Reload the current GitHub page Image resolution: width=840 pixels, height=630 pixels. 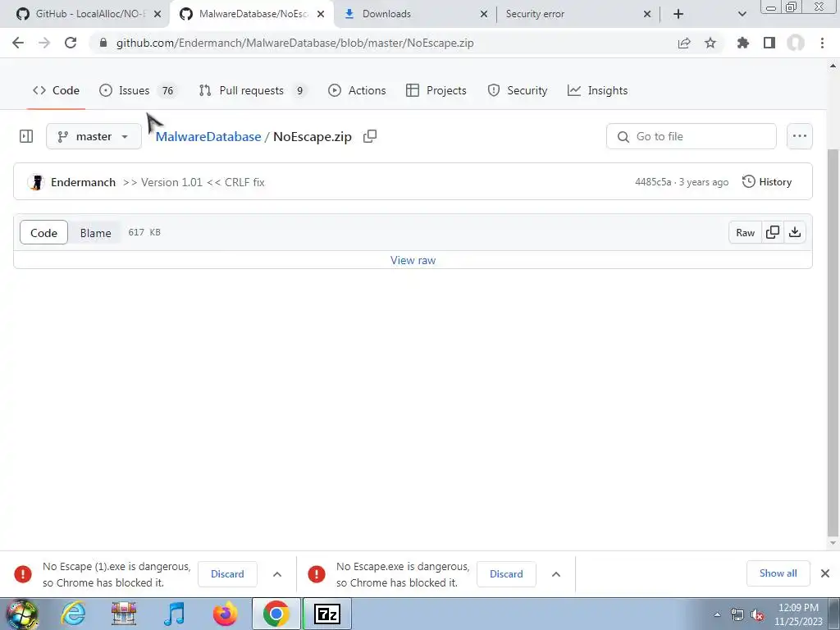click(71, 43)
